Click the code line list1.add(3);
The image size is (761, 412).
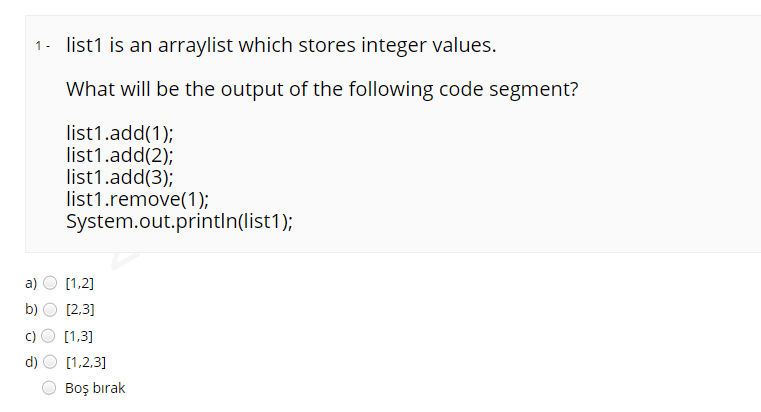tap(120, 177)
